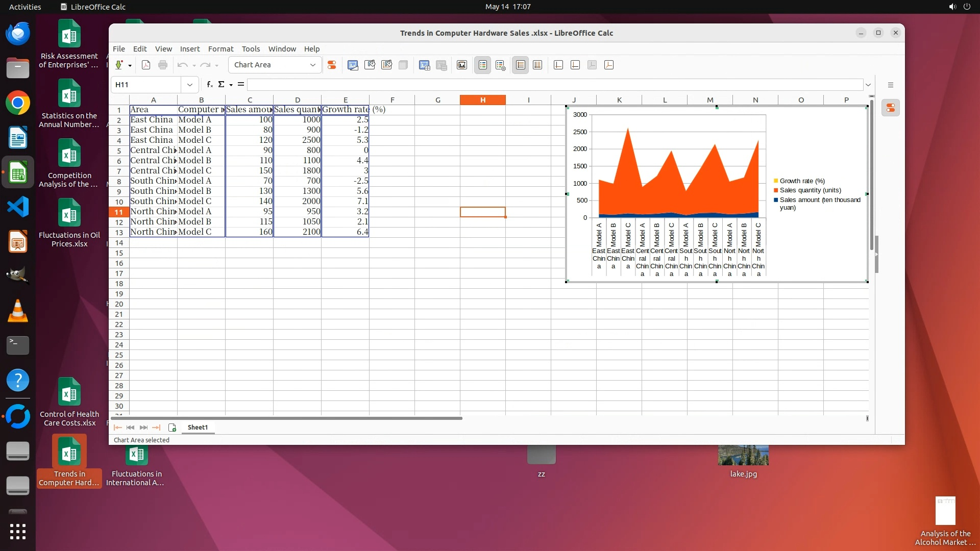The width and height of the screenshot is (980, 551).
Task: Open the Function Wizard icon
Action: pyautogui.click(x=210, y=85)
